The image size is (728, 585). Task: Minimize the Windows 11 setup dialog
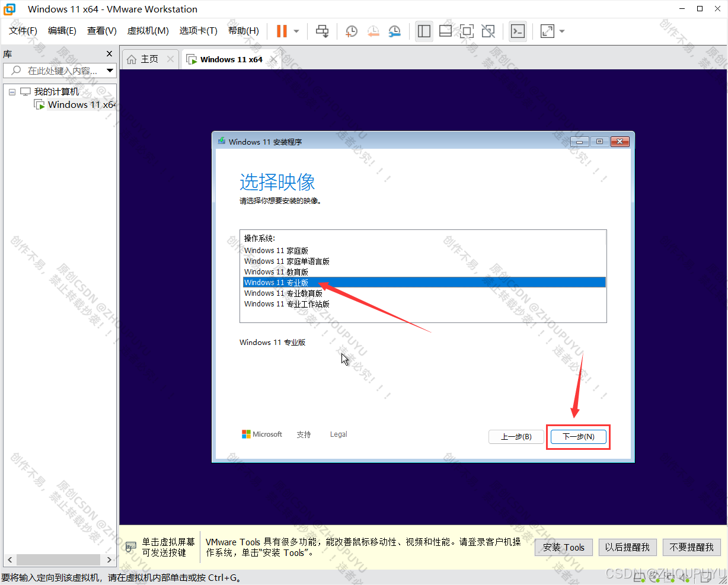pyautogui.click(x=579, y=142)
